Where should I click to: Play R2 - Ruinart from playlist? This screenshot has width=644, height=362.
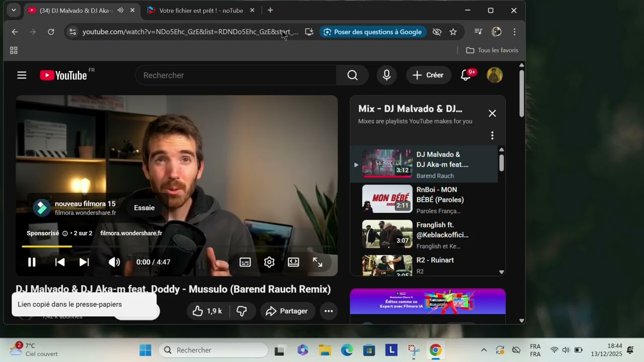(424, 265)
